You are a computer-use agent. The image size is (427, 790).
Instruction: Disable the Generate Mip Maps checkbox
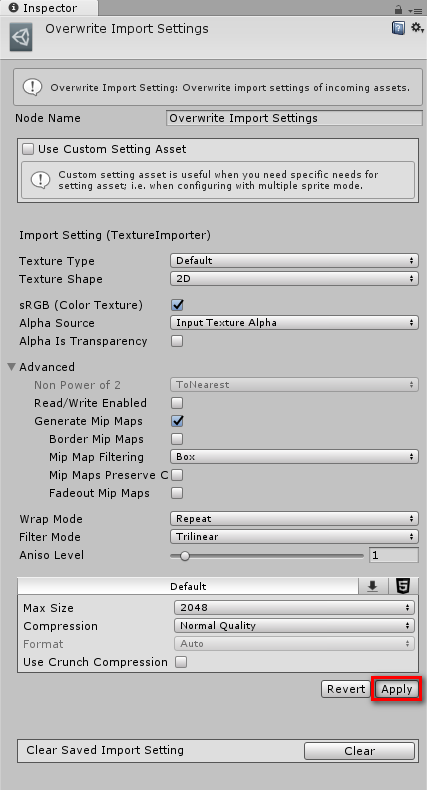(x=177, y=421)
